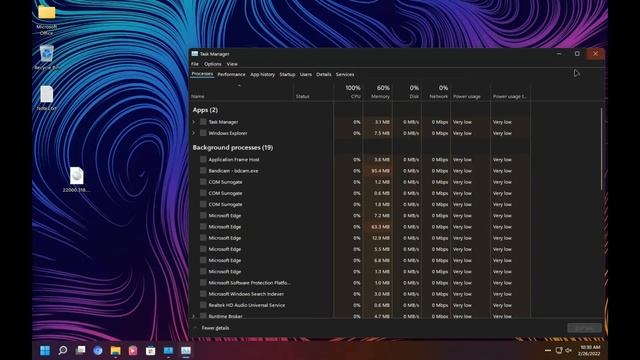Open the Microsoft Office folder on desktop
Viewport: 640px width, 360px height.
pos(47,19)
